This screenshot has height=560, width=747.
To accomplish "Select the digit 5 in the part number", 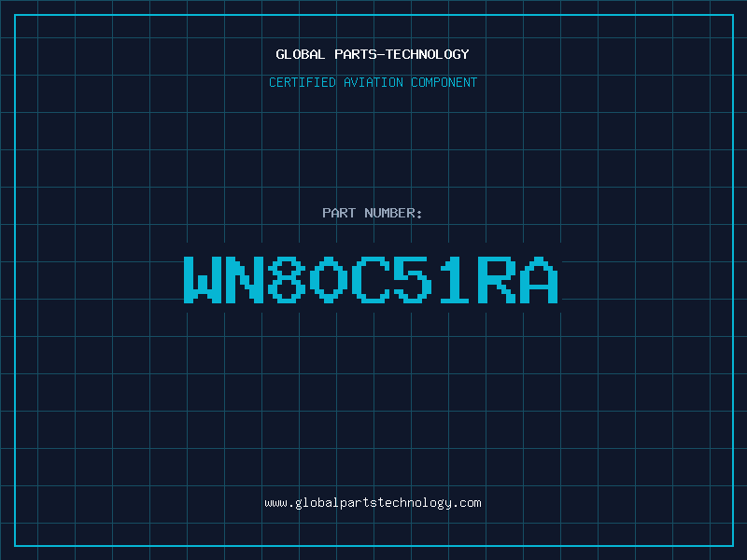I will 414,279.
